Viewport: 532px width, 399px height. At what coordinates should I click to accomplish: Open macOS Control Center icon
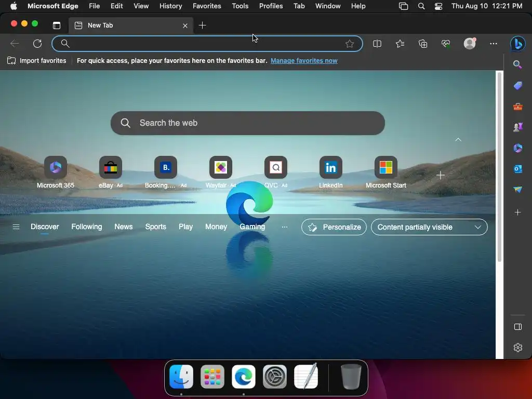point(438,6)
